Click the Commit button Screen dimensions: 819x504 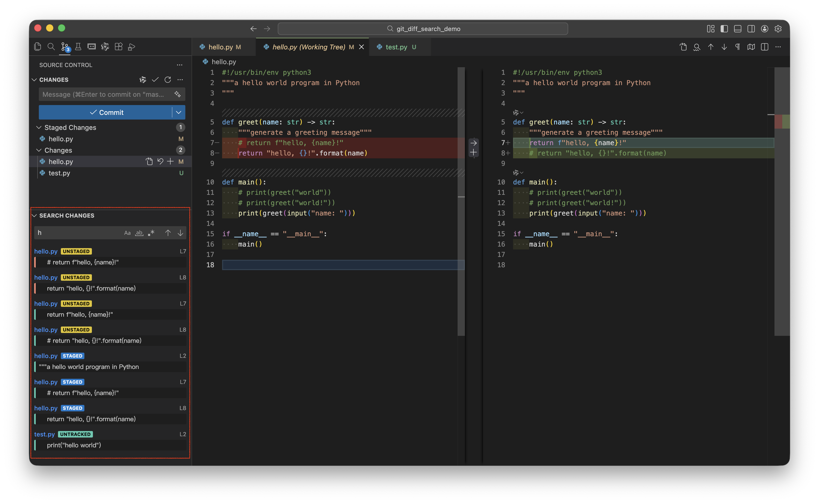click(106, 112)
